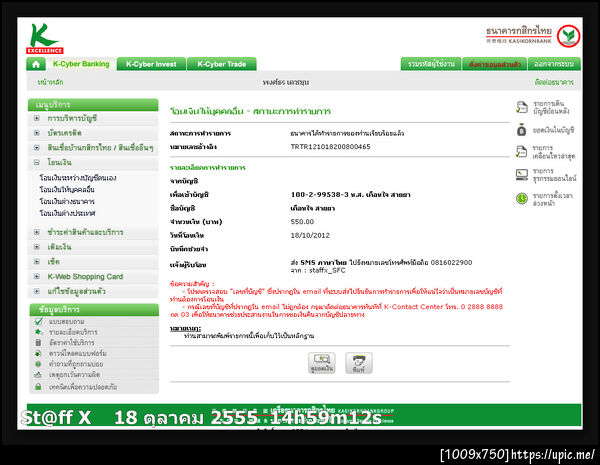
Task: Open the รวมรหัสผู้ใช้งาน tab
Action: tap(431, 64)
